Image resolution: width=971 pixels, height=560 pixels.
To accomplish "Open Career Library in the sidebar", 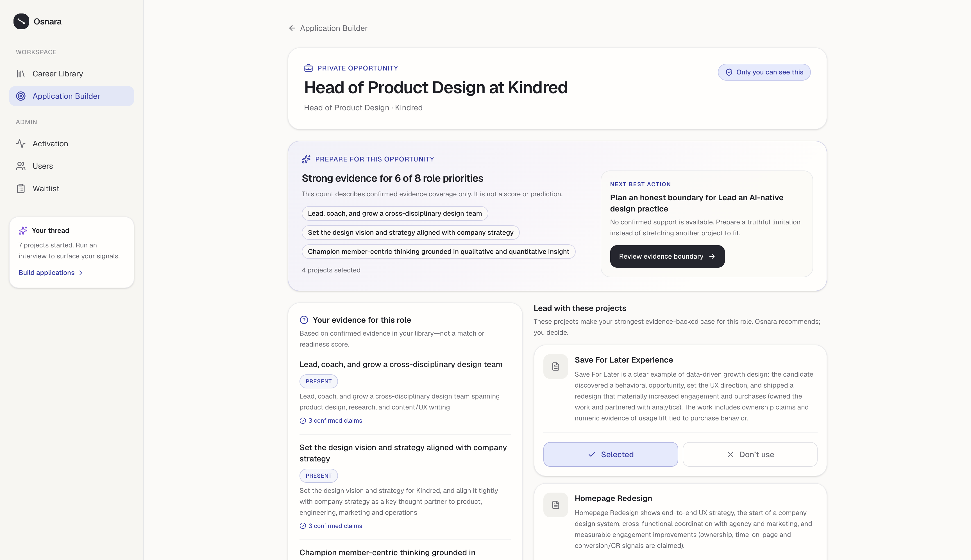I will pos(72,74).
